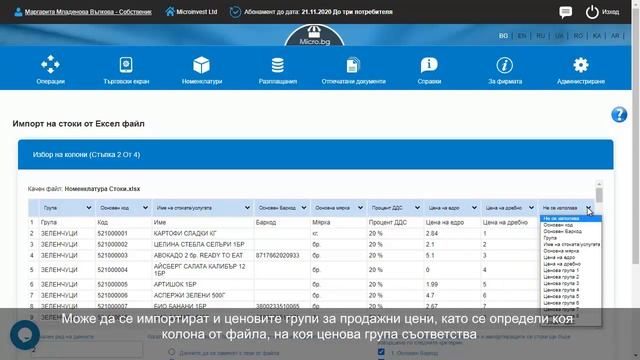Viewport: 640px width, 360px height.
Task: Switch language to KA
Action: 597,36
